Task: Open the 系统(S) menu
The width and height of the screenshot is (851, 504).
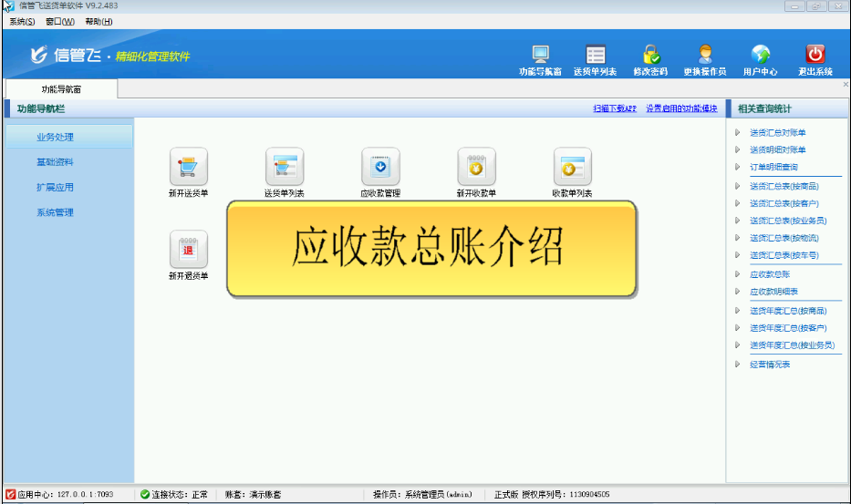Action: (22, 21)
